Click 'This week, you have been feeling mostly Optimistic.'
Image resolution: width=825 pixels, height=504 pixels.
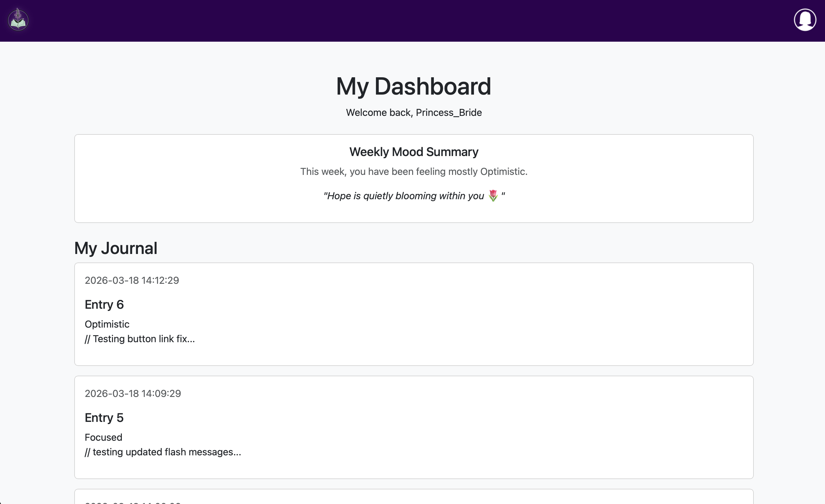click(414, 172)
